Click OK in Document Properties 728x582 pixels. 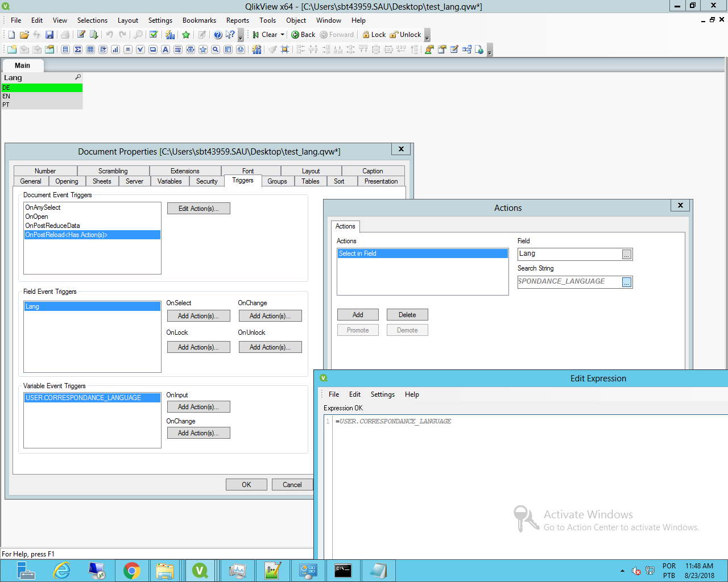coord(246,485)
